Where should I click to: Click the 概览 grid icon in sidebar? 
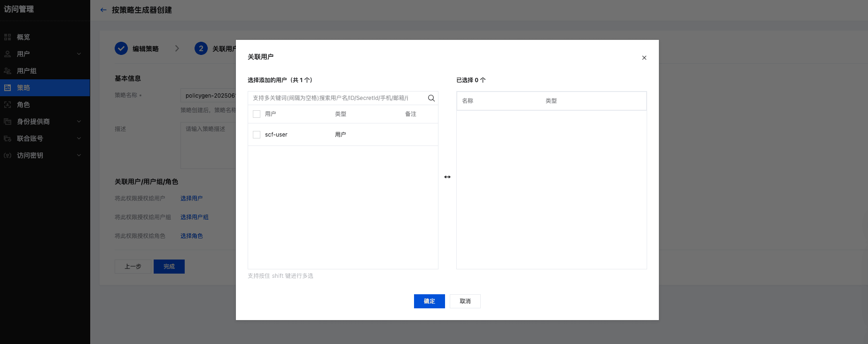tap(8, 37)
